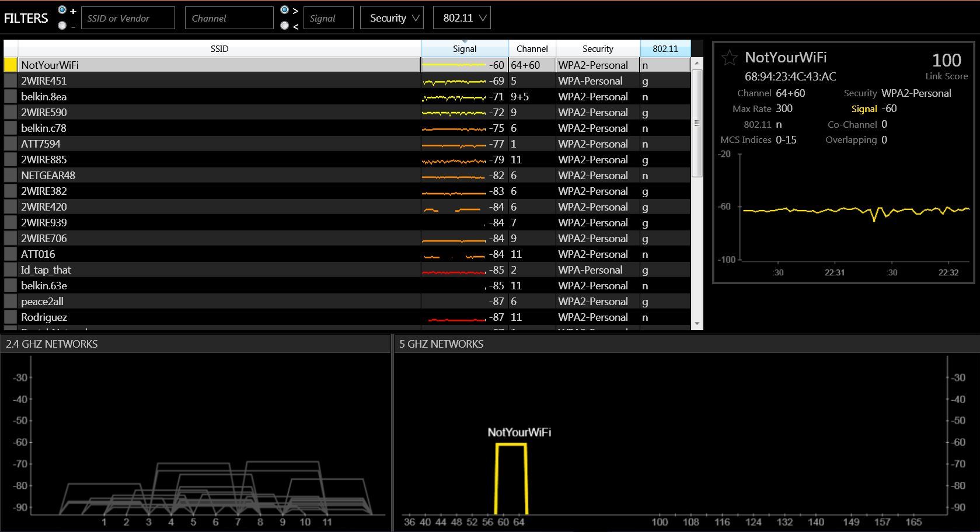980x532 pixels.
Task: Select the belkin.8ea network name
Action: coord(44,96)
